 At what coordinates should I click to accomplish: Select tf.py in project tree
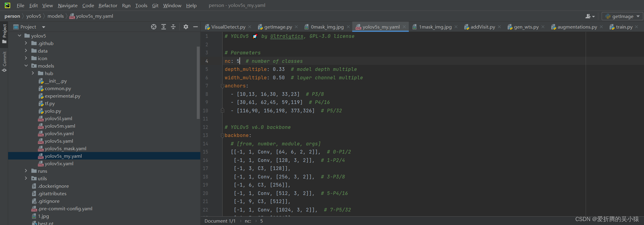[50, 103]
